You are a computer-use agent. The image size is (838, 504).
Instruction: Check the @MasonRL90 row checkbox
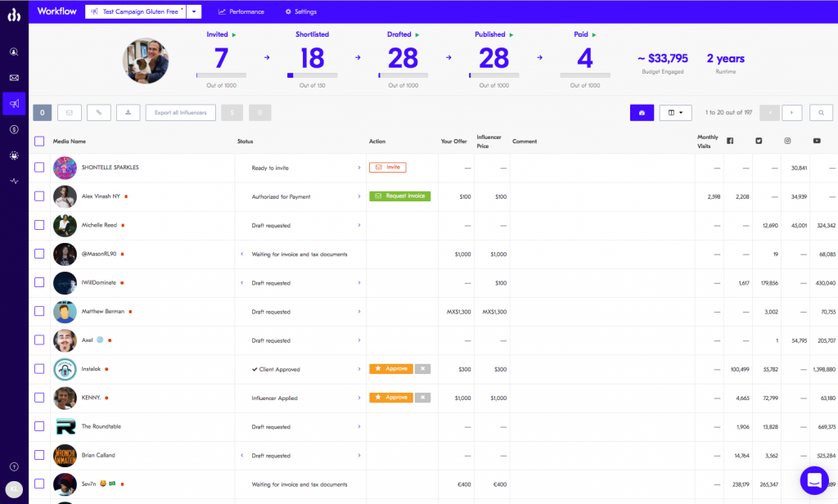click(39, 254)
